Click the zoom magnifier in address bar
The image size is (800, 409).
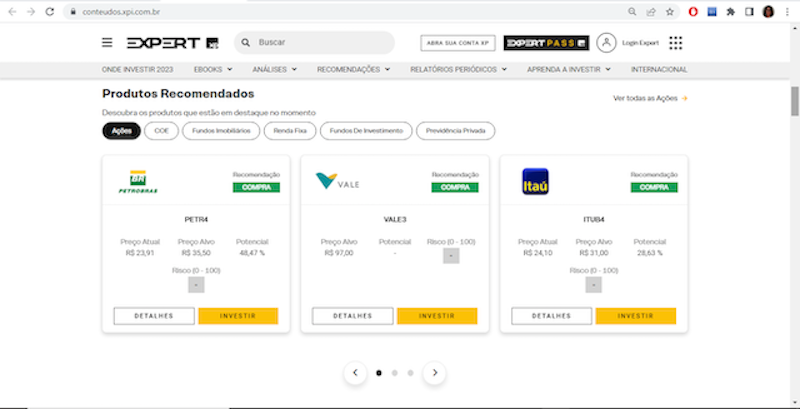[632, 12]
